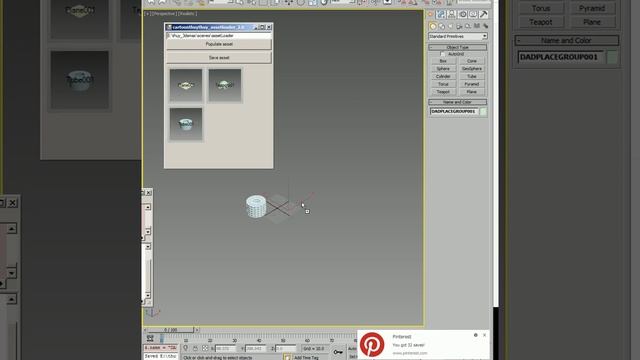The width and height of the screenshot is (640, 360).
Task: Open the Mini Curve Editor icon
Action: click(x=150, y=338)
